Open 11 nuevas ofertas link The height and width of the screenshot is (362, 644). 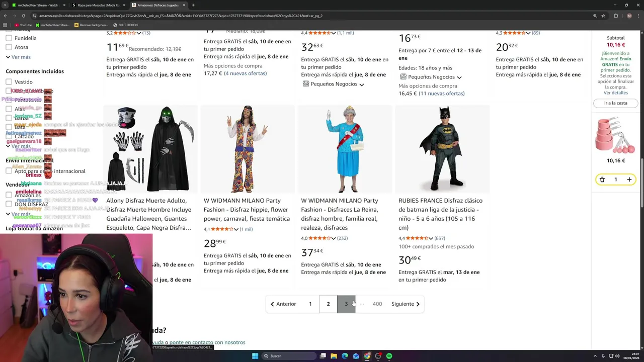442,94
